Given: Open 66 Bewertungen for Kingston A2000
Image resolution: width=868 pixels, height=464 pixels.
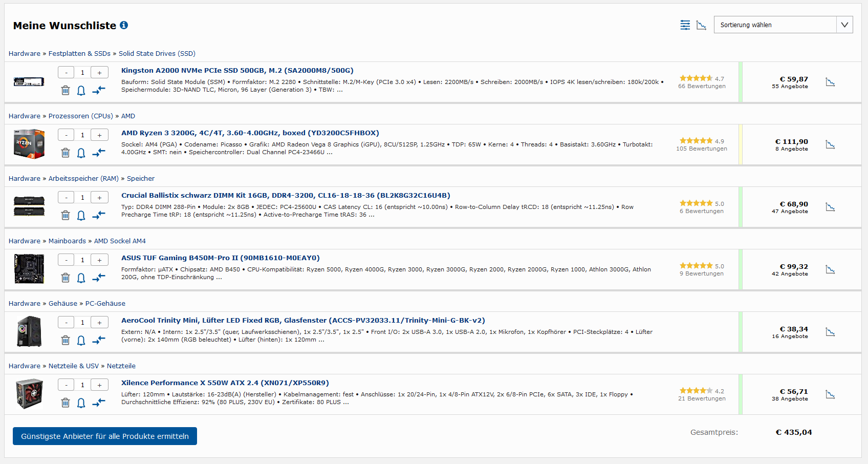Looking at the screenshot, I should click(702, 87).
